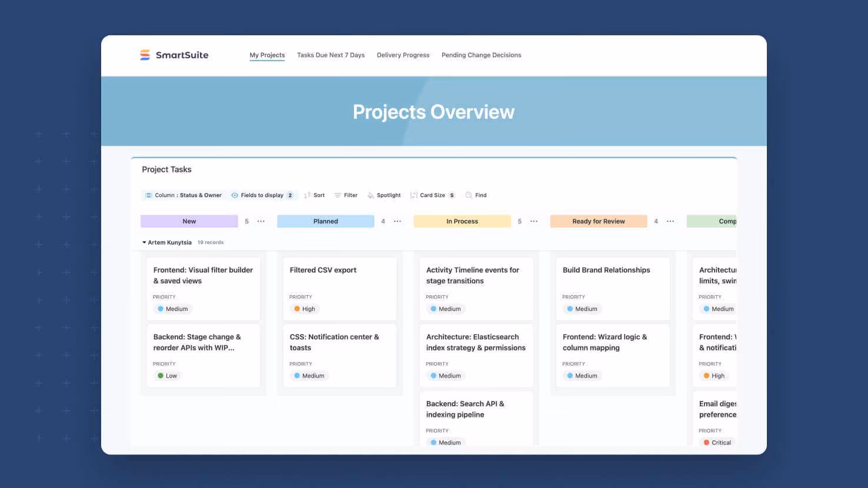Screen dimensions: 868x488
Task: Go to Pending Change Decisions tab
Action: 481,55
